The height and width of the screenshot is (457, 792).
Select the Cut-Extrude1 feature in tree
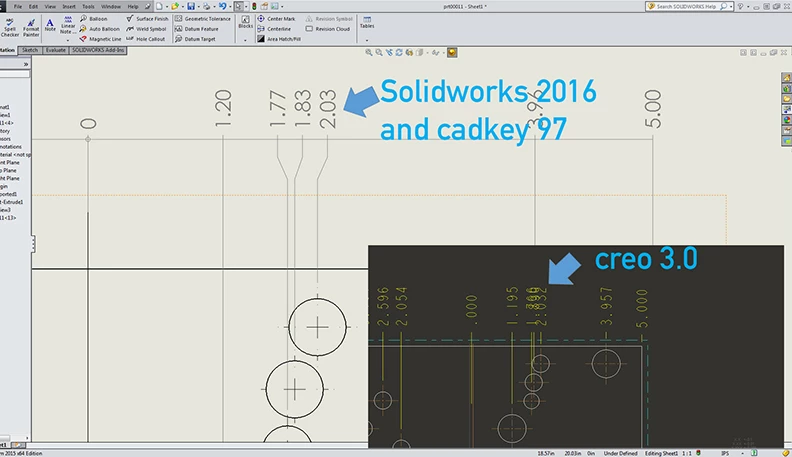pos(11,202)
